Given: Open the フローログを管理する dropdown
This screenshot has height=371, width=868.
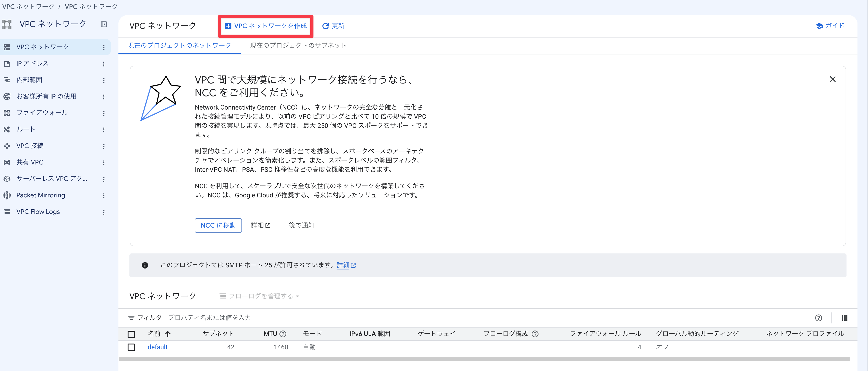Looking at the screenshot, I should (260, 296).
